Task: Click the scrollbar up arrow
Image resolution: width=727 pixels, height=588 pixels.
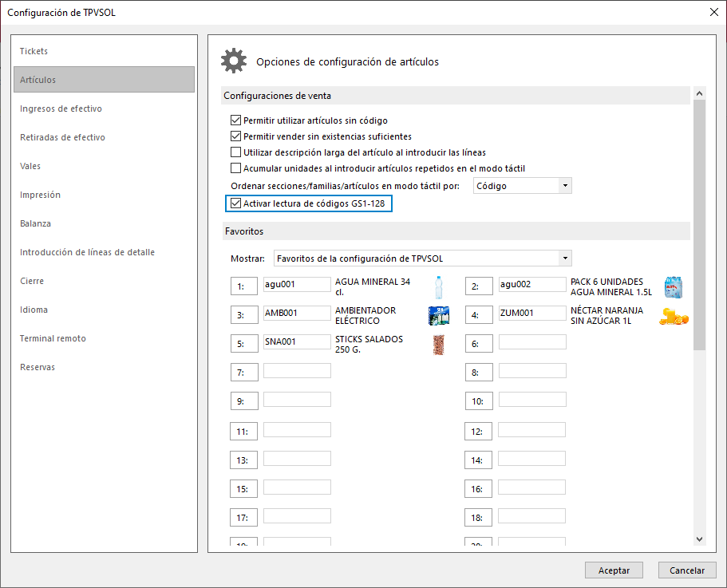Action: [700, 93]
